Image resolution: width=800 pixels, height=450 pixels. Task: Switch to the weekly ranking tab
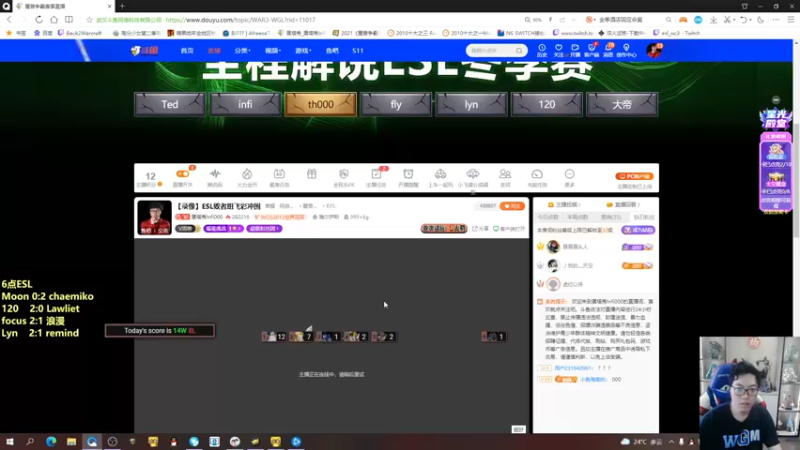tap(578, 217)
